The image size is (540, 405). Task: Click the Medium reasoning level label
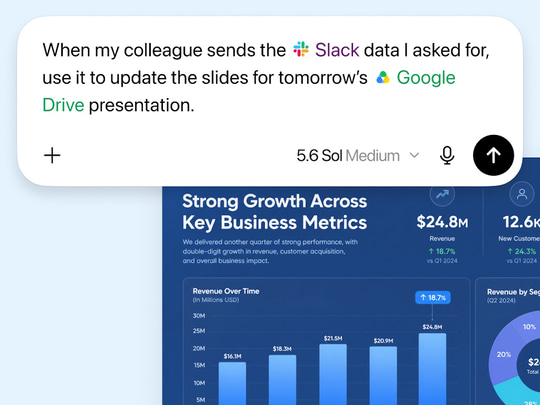pos(372,156)
